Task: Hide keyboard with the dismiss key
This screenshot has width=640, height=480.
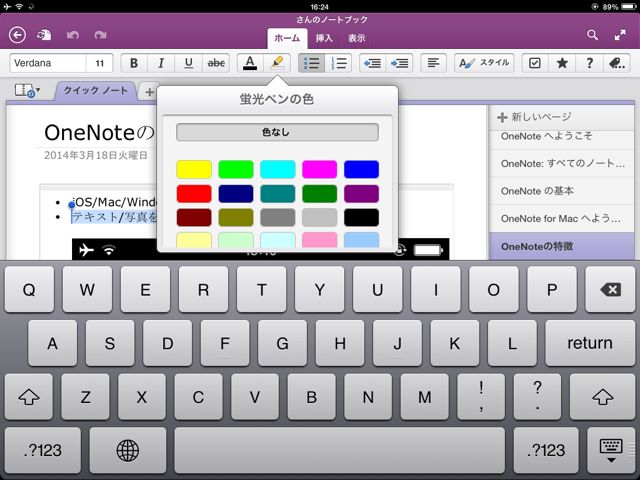Action: click(x=611, y=450)
